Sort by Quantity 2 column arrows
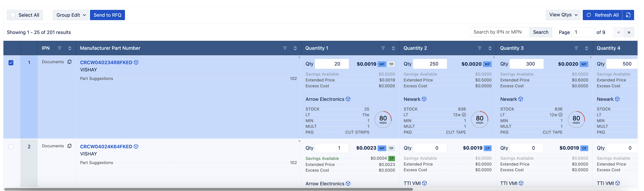This screenshot has height=191, width=644. pos(490,48)
